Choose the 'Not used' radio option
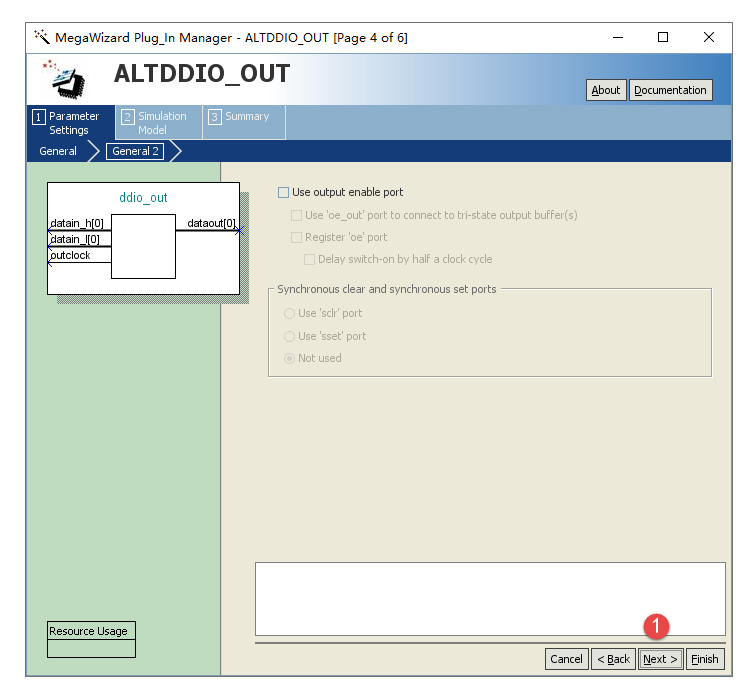The height and width of the screenshot is (698, 754). pos(289,358)
